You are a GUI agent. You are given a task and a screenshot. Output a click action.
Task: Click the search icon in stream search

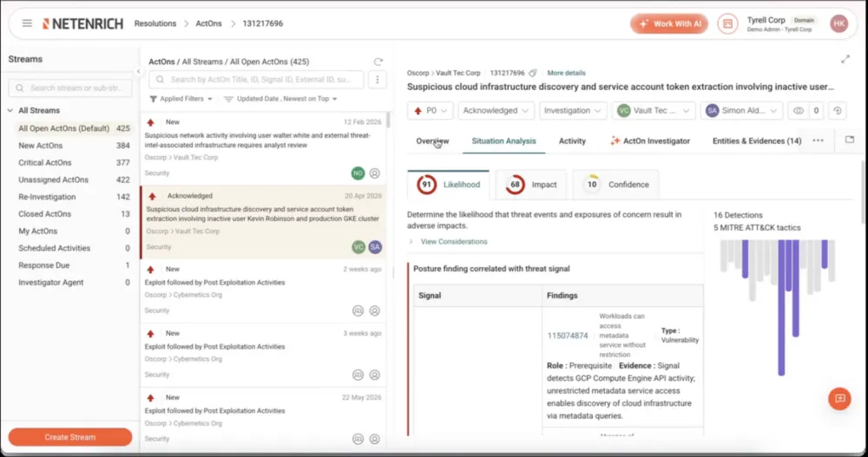point(20,88)
